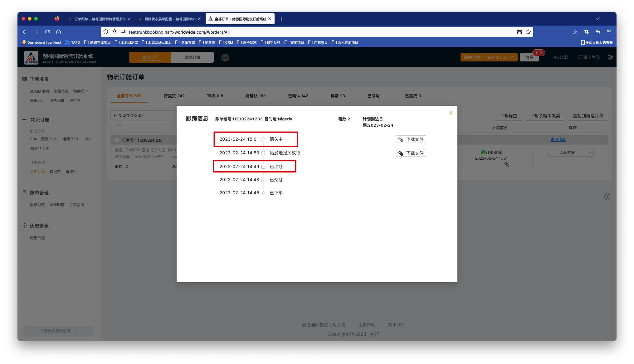Open the browser tab list chevron

point(597,19)
